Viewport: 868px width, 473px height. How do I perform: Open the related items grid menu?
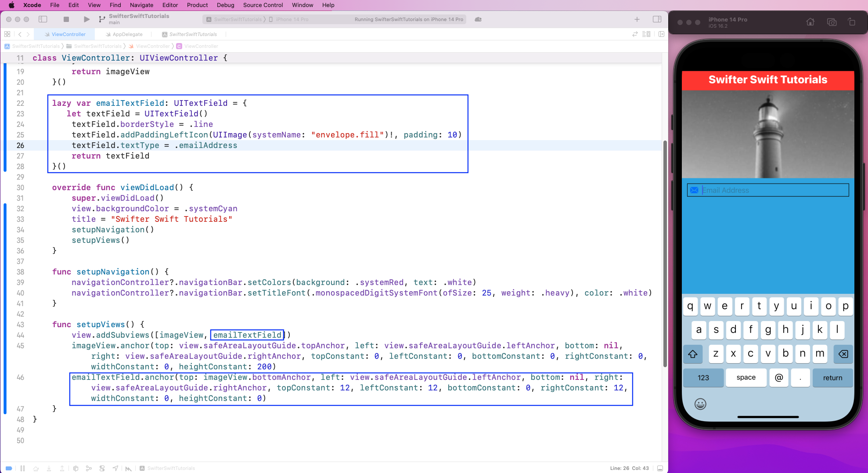coord(7,34)
